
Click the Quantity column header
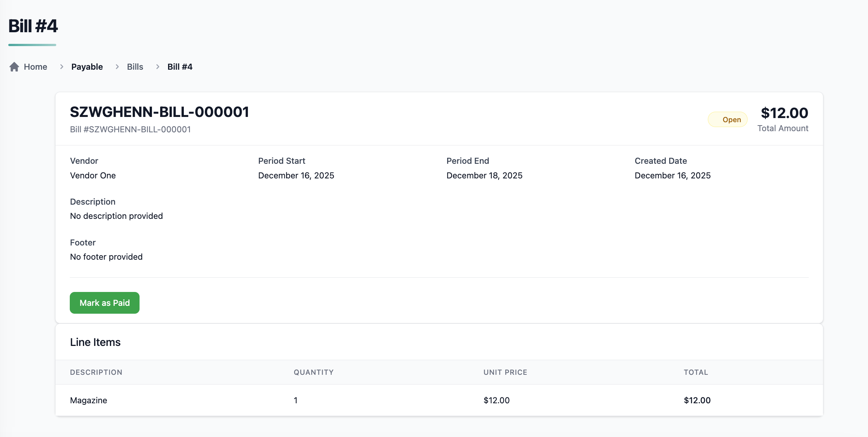[x=314, y=372]
